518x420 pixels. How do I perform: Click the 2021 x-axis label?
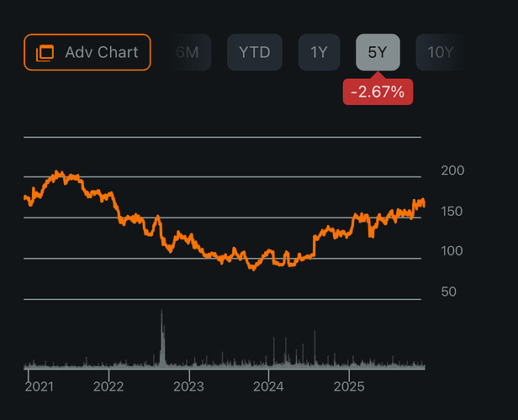[39, 386]
